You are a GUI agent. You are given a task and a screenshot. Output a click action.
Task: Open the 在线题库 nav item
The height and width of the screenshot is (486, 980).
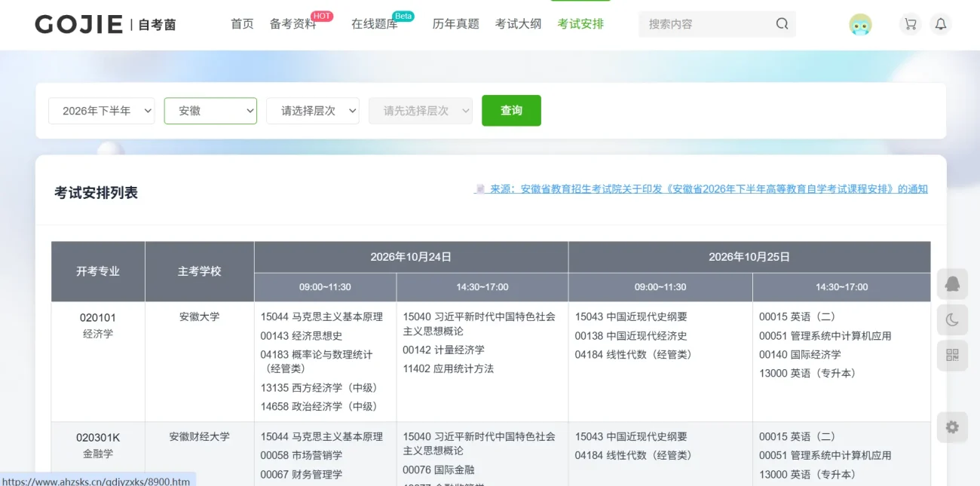pos(375,24)
